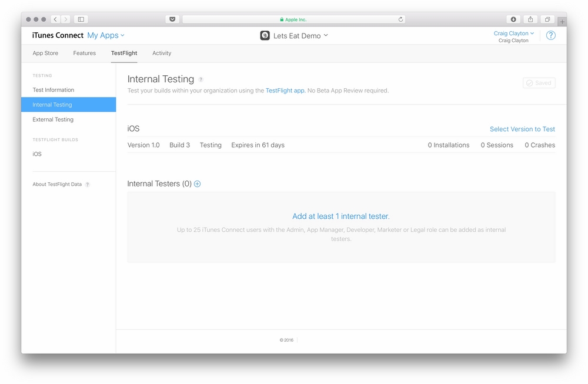
Task: Click Add at least 1 internal tester
Action: click(341, 216)
